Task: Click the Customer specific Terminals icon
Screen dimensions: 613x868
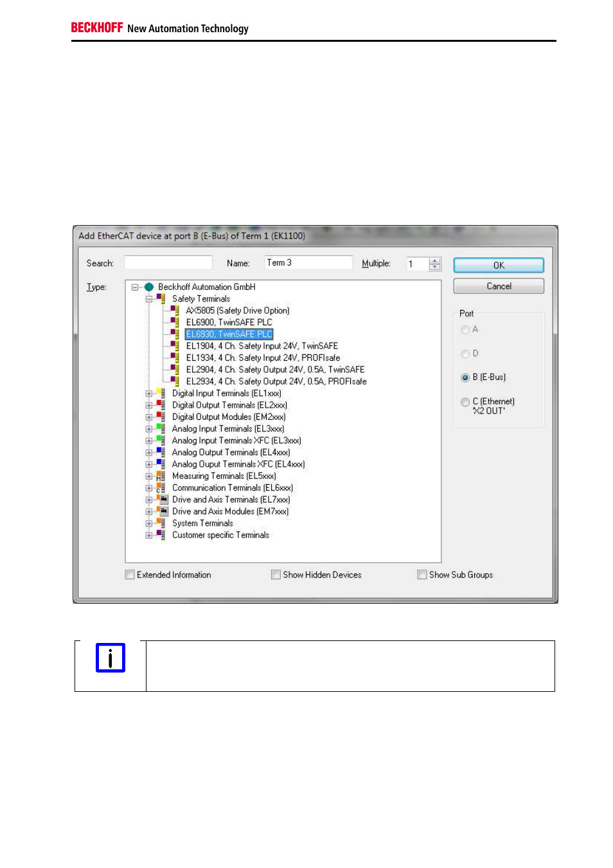Action: (x=161, y=535)
